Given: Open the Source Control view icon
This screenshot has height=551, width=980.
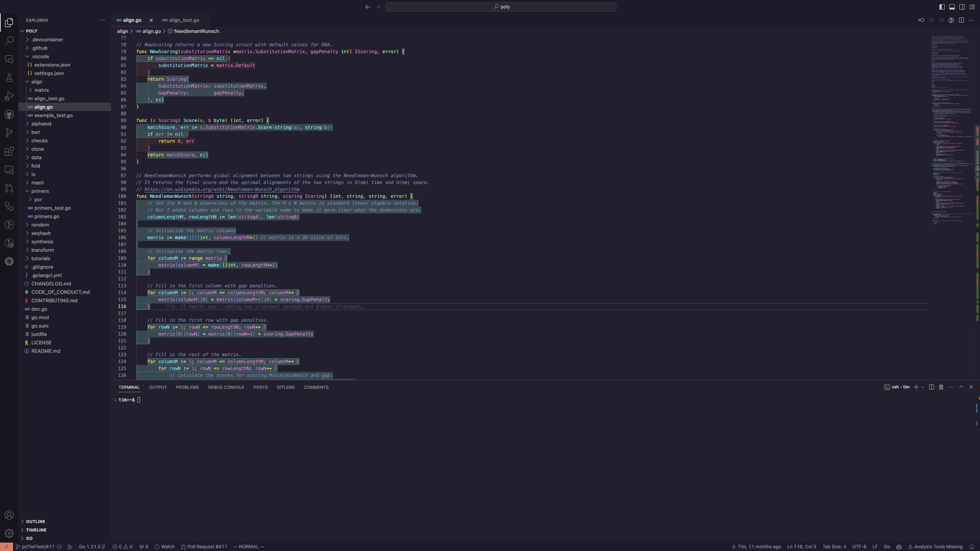Looking at the screenshot, I should pos(9,133).
